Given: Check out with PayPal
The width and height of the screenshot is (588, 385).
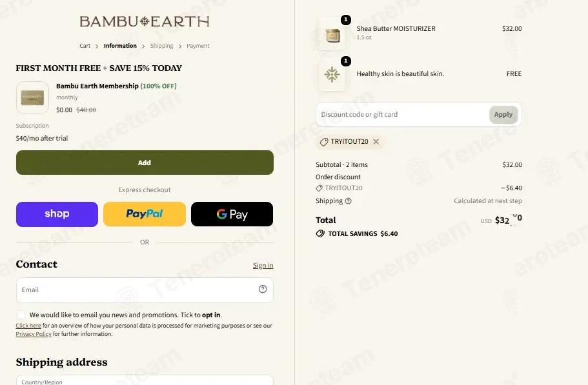Looking at the screenshot, I should pyautogui.click(x=145, y=214).
